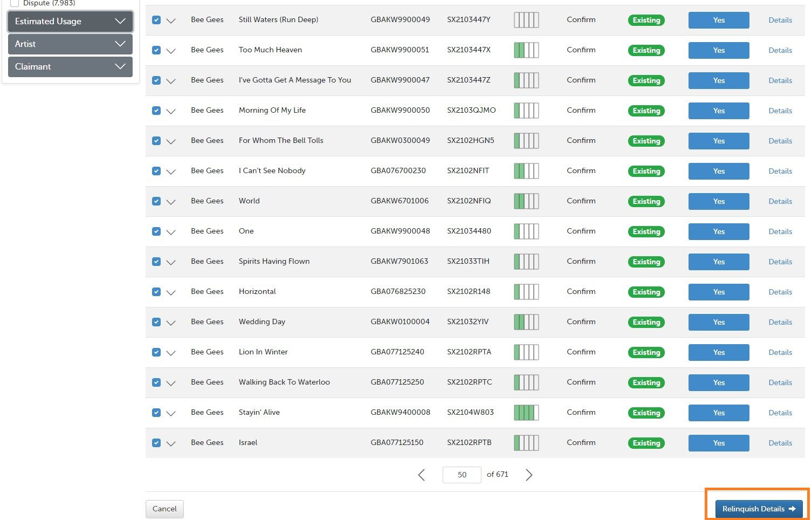The image size is (812, 520).
Task: Open Details for Too Much Heaven
Action: [x=780, y=50]
